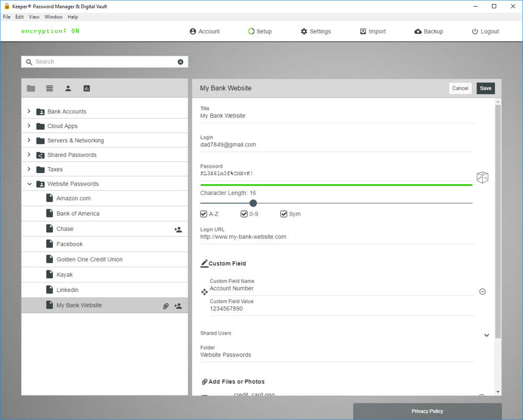Select the Chase record
This screenshot has height=420, width=523.
105,229
